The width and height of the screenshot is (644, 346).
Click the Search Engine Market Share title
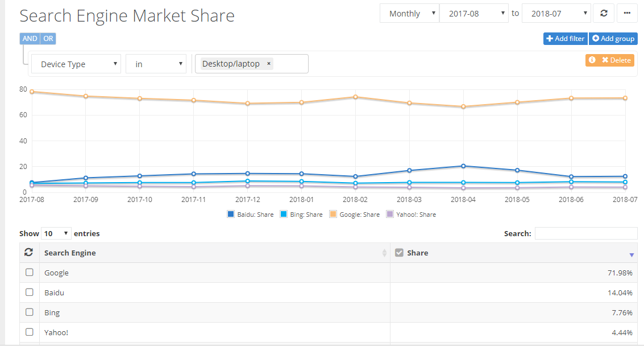click(x=127, y=15)
